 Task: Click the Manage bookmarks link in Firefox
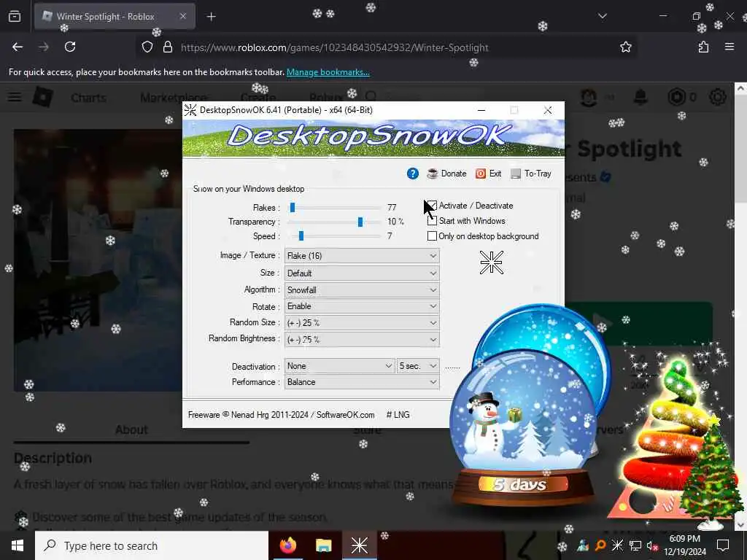328,72
